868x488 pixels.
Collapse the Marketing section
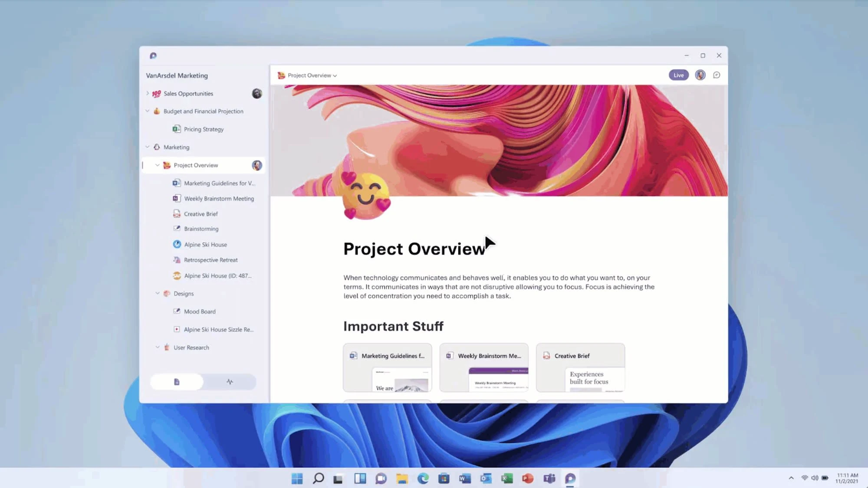coord(147,147)
